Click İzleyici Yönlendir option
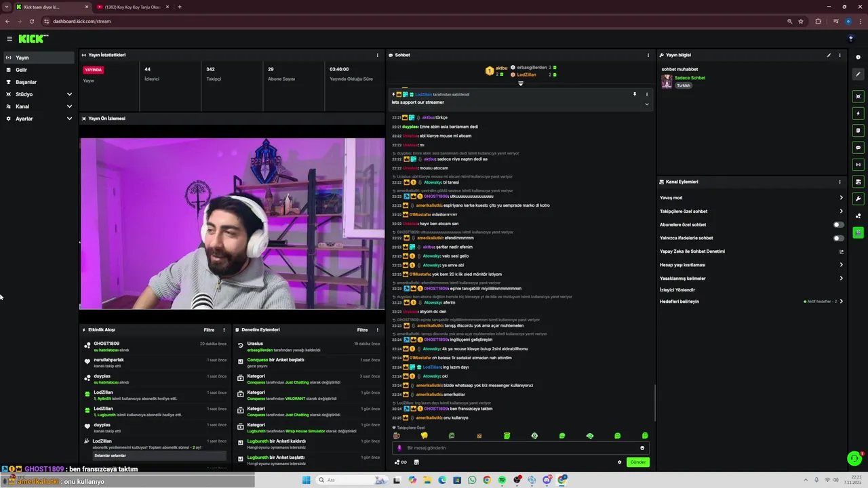The width and height of the screenshot is (868, 488). (x=677, y=290)
